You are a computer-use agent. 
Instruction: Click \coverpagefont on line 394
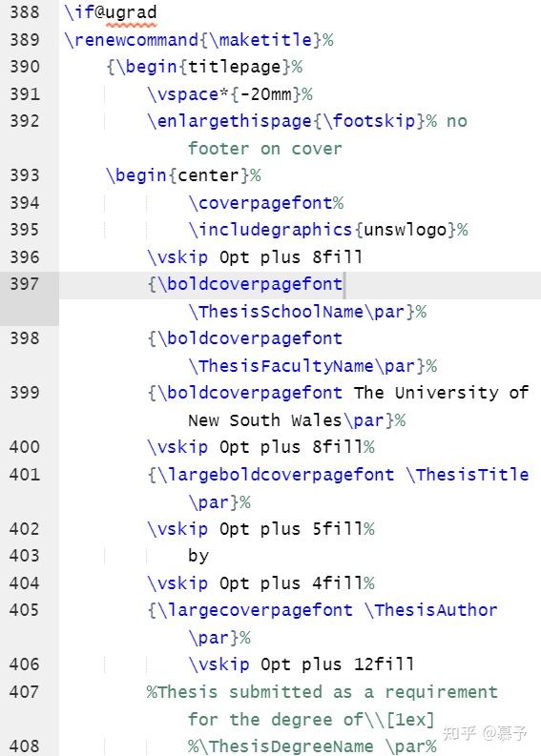click(260, 203)
